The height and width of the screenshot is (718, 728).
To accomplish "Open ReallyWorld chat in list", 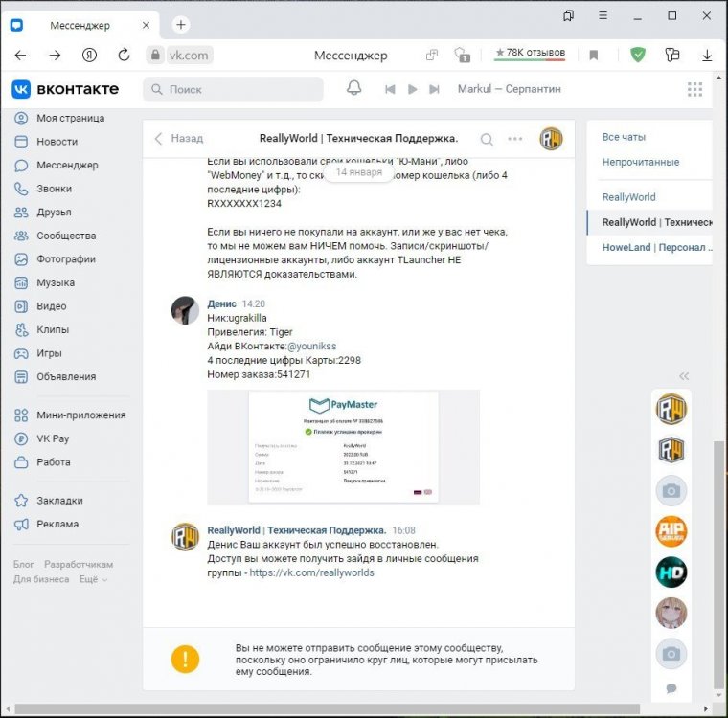I will click(x=628, y=197).
